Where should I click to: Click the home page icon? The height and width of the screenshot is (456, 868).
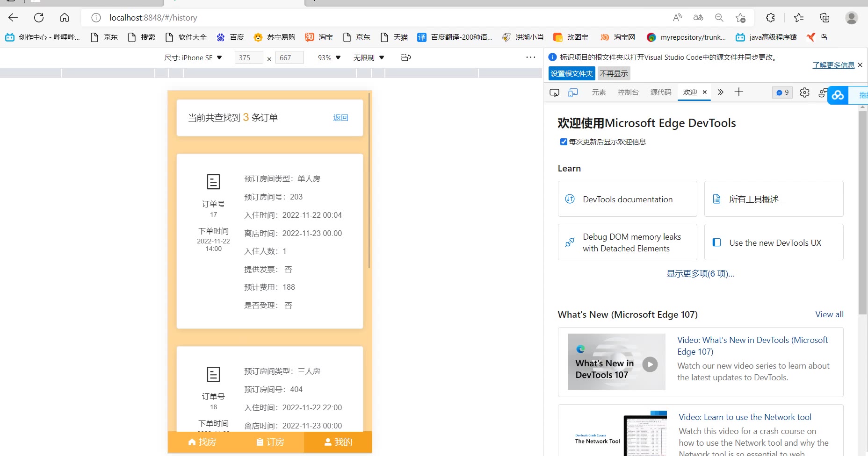tap(65, 18)
